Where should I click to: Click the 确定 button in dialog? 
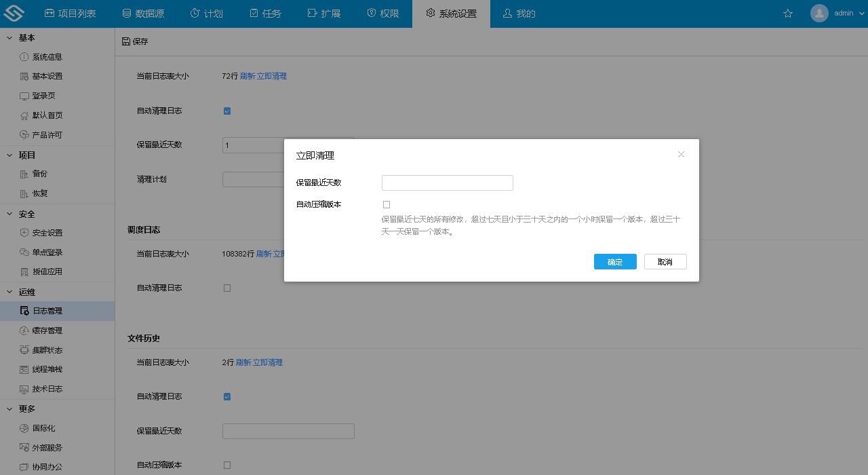[615, 262]
